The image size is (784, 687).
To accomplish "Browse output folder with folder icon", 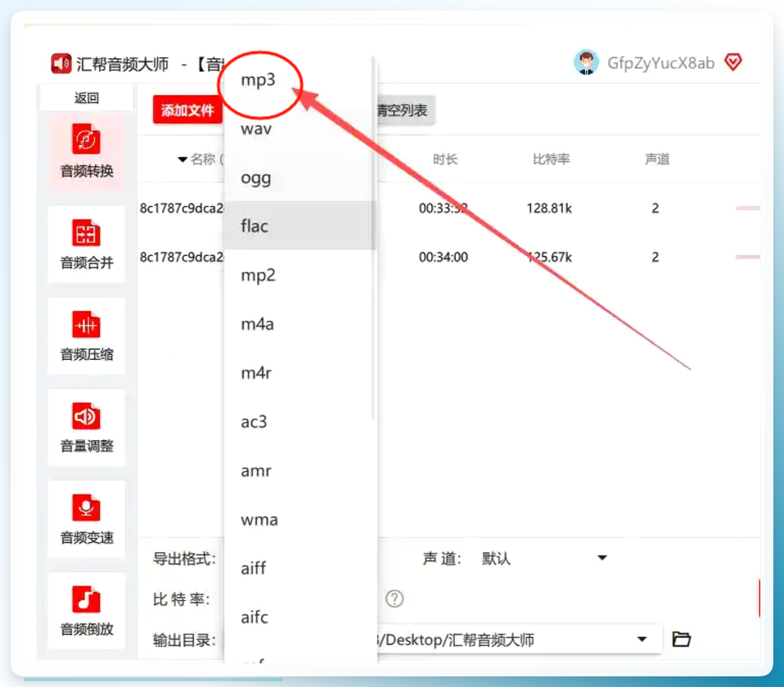I will click(x=681, y=639).
